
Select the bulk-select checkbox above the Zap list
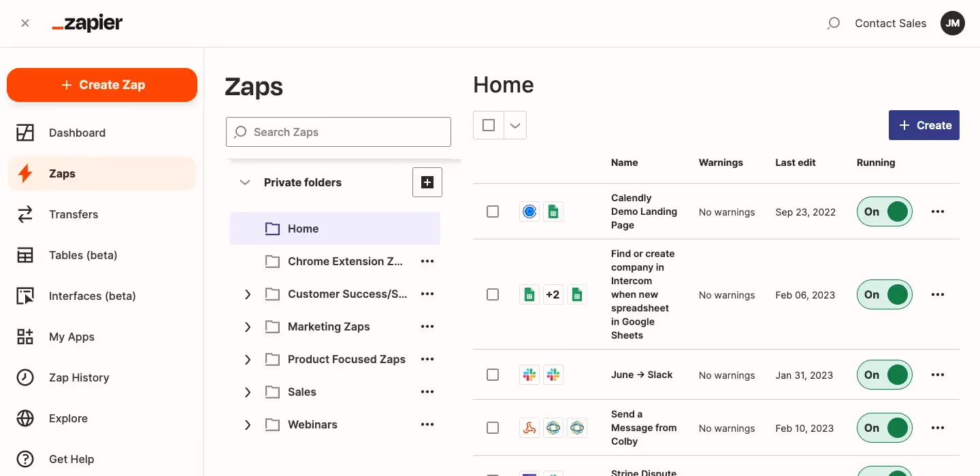487,125
